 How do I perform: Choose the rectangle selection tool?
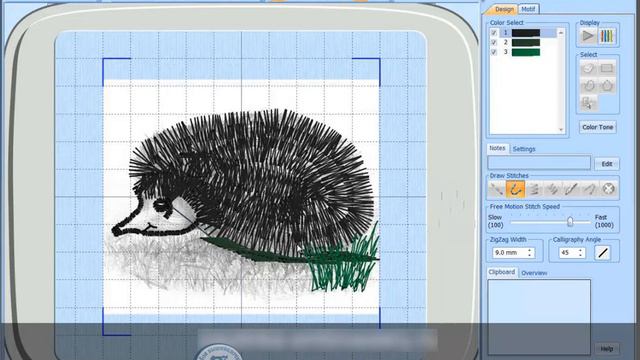pyautogui.click(x=607, y=68)
